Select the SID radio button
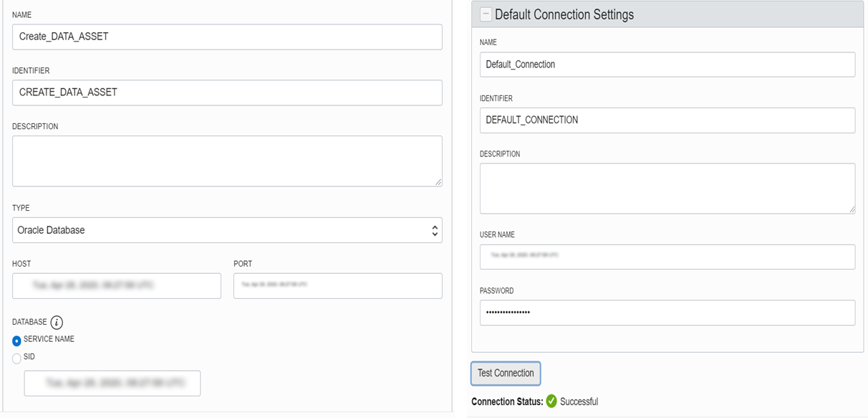The height and width of the screenshot is (418, 868). 16,358
